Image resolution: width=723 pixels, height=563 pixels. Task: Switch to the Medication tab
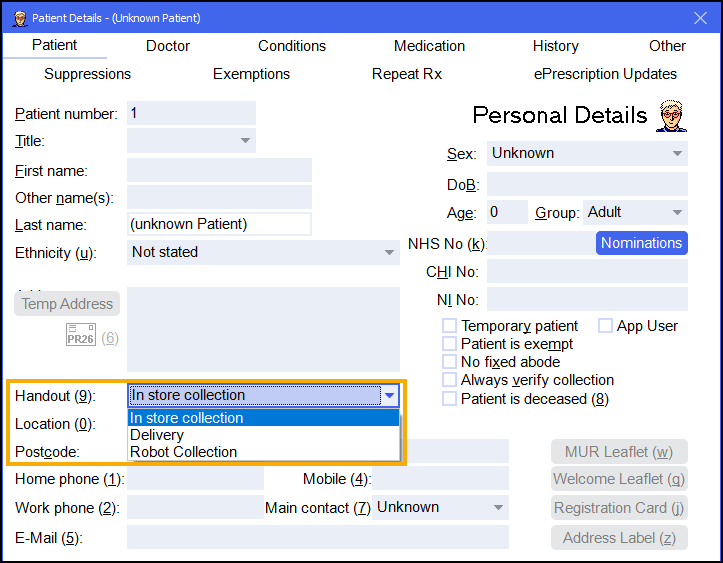(x=429, y=46)
